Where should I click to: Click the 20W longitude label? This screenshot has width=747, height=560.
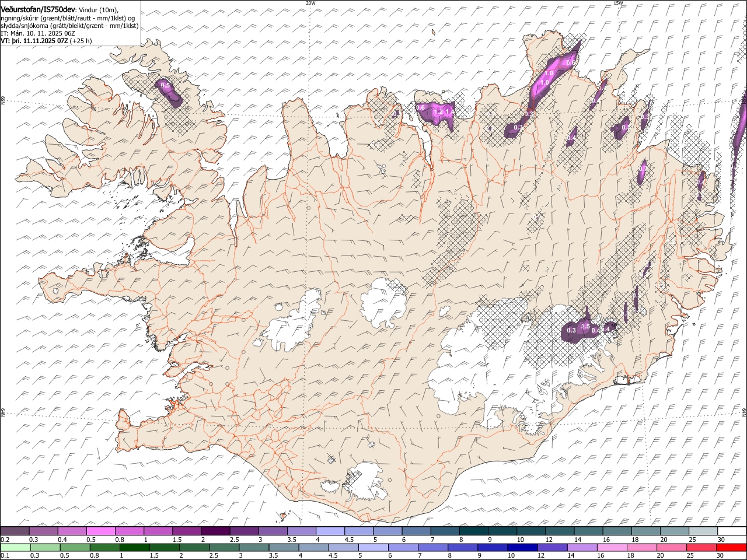click(310, 3)
